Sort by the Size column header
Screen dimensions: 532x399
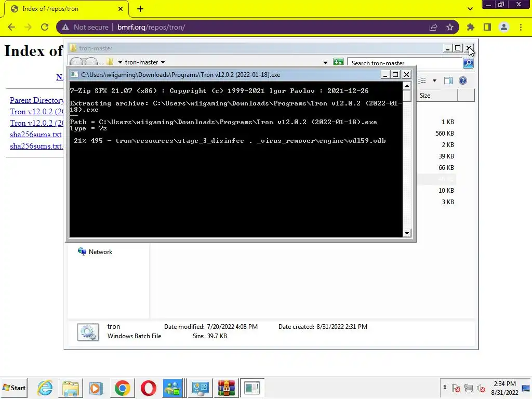click(x=437, y=96)
